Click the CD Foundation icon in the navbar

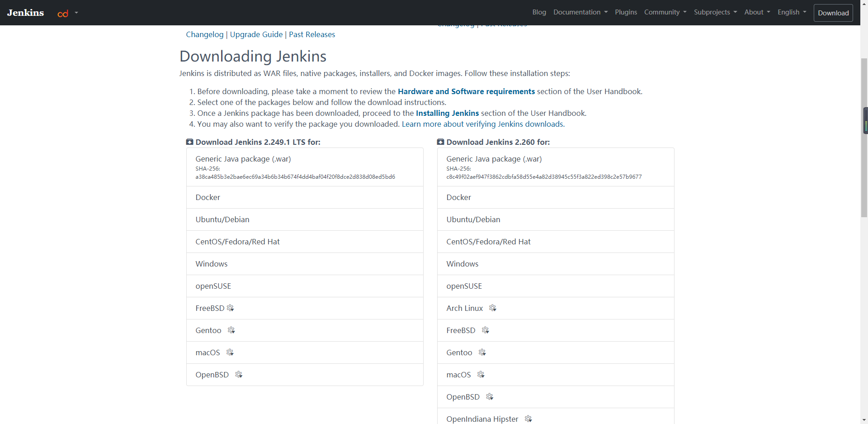(x=63, y=14)
